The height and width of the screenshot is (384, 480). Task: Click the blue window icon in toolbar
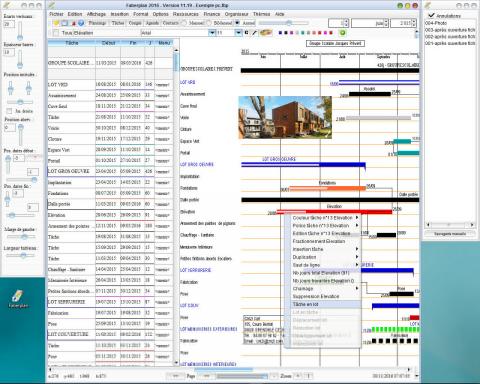point(65,23)
